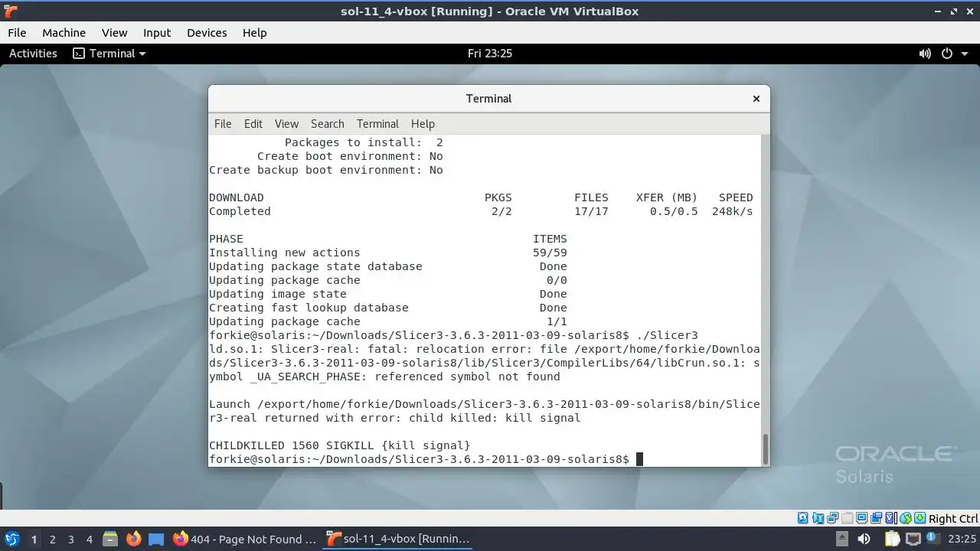Open the guest volume icon in top bar
The height and width of the screenshot is (551, 980).
925,54
